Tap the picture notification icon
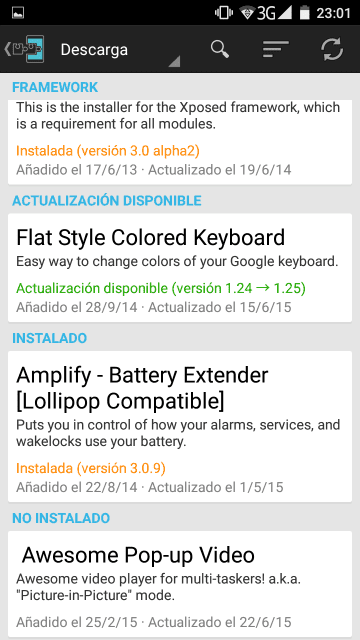Image resolution: width=360 pixels, height=640 pixels. pos(18,13)
